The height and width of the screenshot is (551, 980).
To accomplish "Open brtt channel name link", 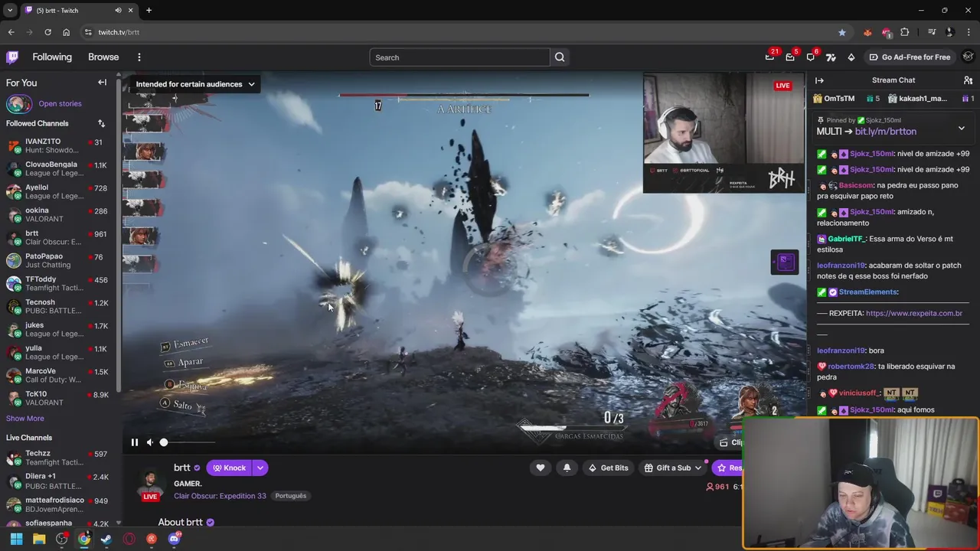I will 182,468.
